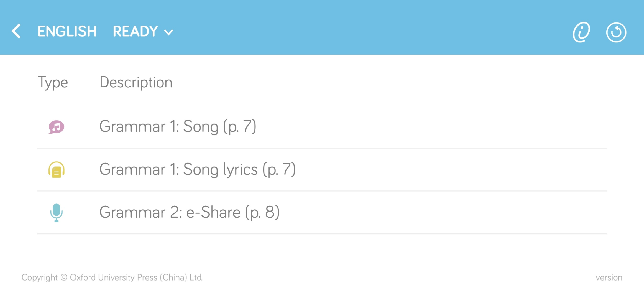Open the info icon in header
Viewport: 644px width, 298px height.
tap(581, 32)
